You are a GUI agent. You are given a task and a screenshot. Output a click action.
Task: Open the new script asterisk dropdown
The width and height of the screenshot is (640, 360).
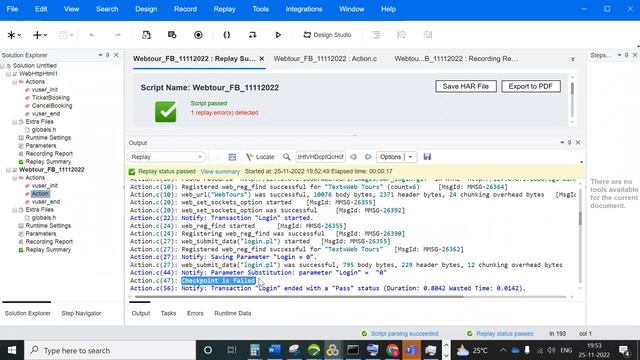click(x=14, y=35)
